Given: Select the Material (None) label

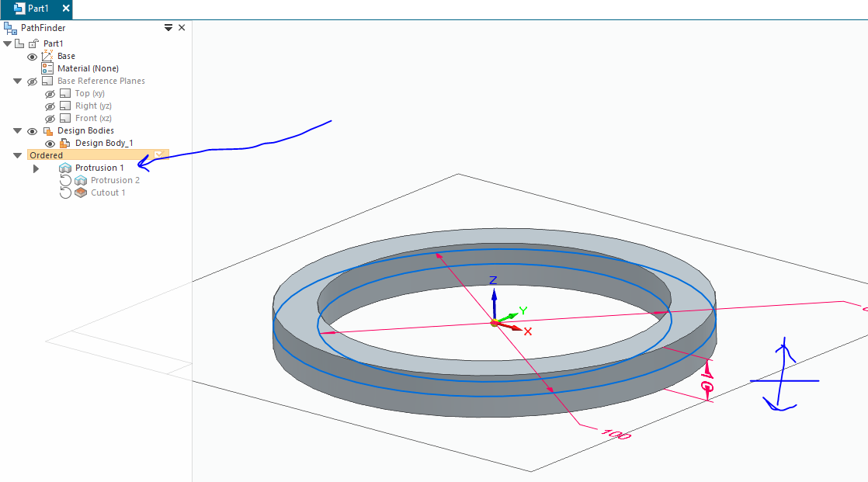Looking at the screenshot, I should pyautogui.click(x=88, y=68).
